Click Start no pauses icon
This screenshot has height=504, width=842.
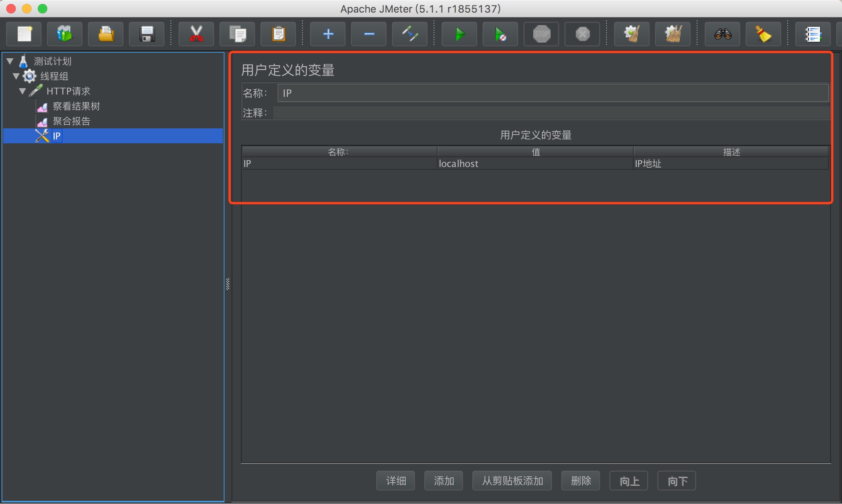pos(500,34)
